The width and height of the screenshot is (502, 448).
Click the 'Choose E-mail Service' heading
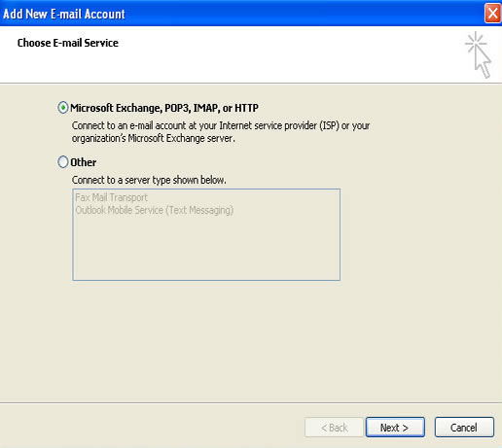[68, 43]
